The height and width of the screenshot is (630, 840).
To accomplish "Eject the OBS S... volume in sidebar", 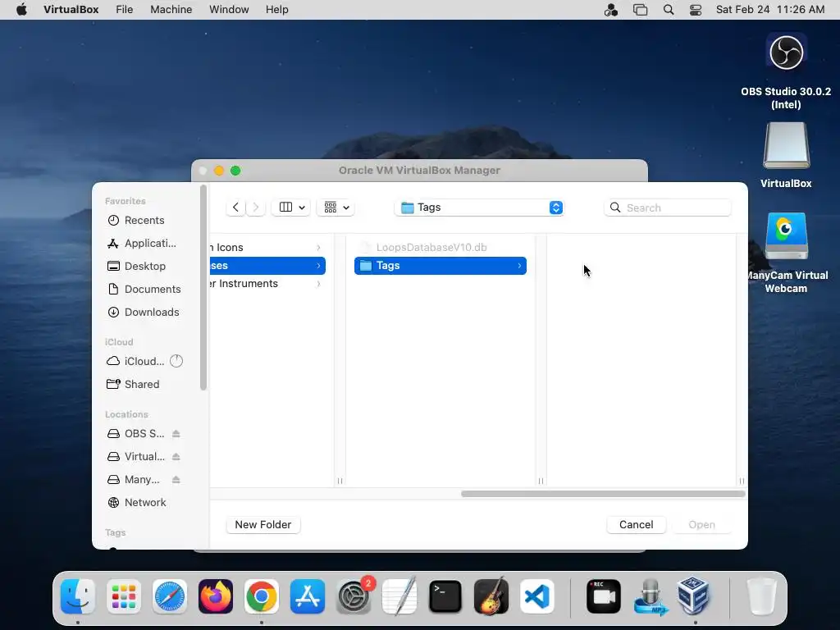I will coord(176,434).
